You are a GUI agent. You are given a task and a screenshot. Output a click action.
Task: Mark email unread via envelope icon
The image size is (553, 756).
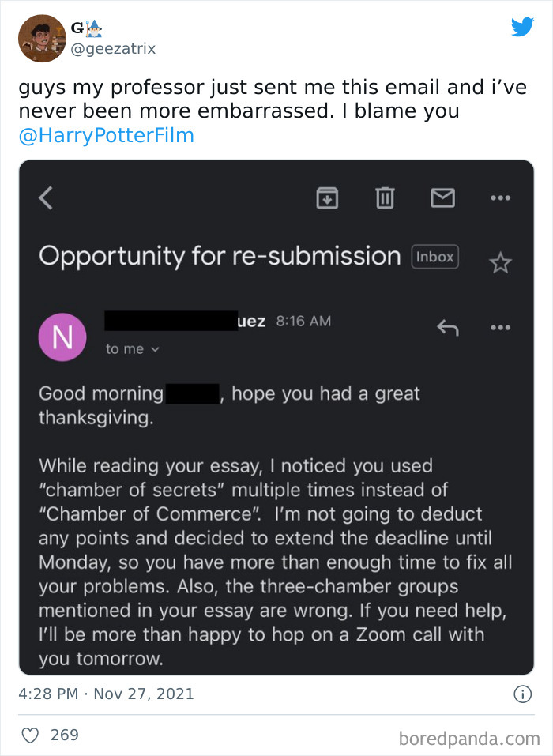click(x=442, y=197)
